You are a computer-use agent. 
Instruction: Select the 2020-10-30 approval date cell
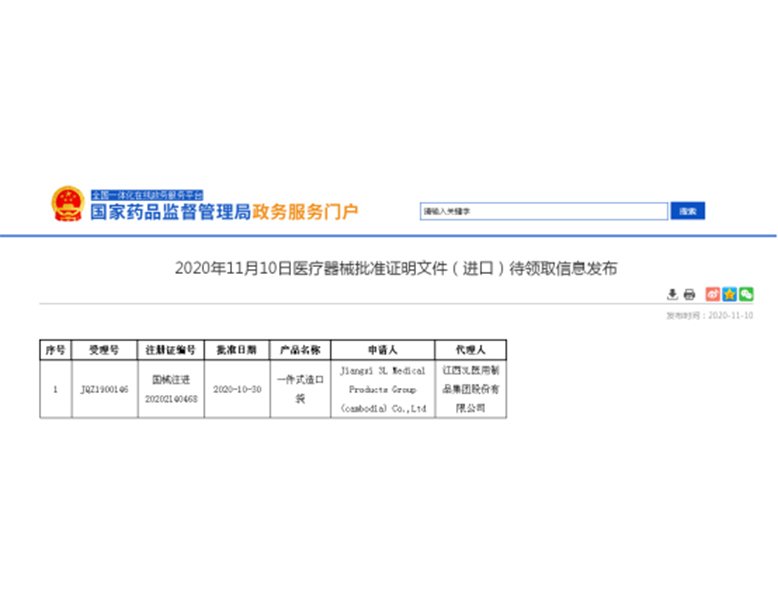coord(236,389)
